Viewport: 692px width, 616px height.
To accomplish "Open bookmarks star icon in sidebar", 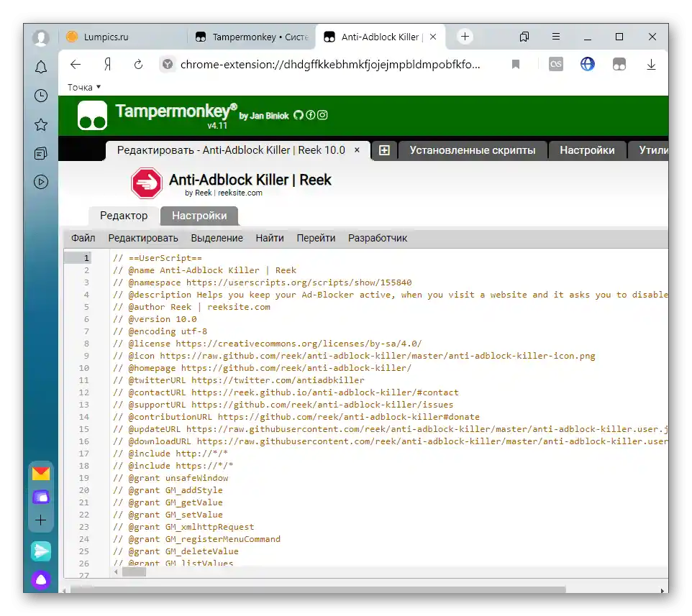I will point(41,125).
